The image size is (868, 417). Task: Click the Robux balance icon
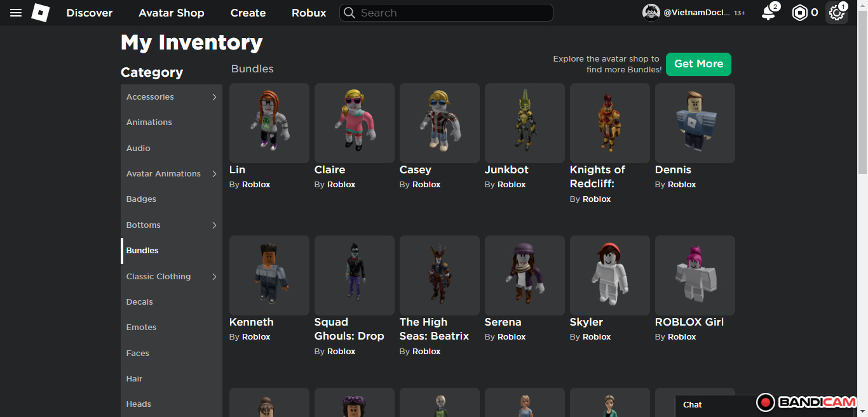pyautogui.click(x=799, y=13)
